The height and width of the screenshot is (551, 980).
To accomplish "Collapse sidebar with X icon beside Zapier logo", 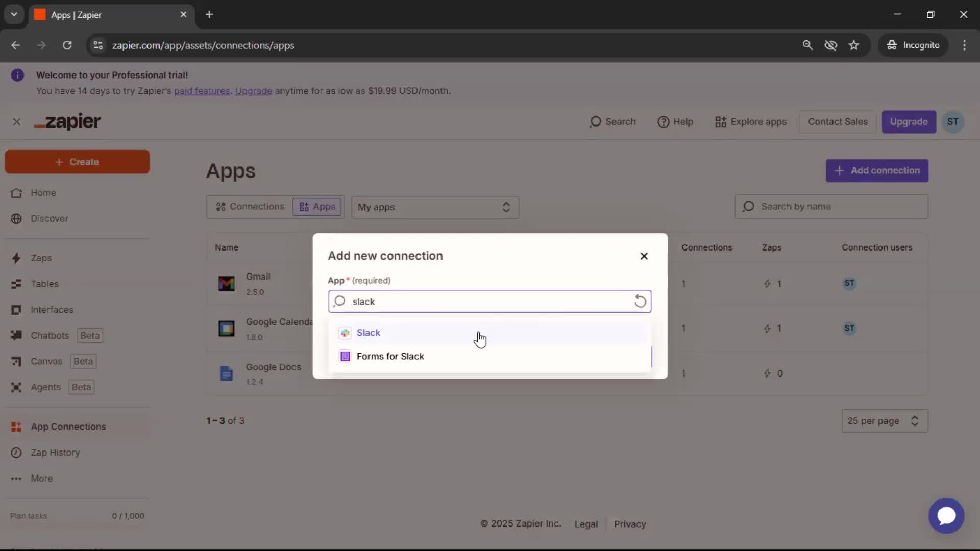I will click(16, 122).
